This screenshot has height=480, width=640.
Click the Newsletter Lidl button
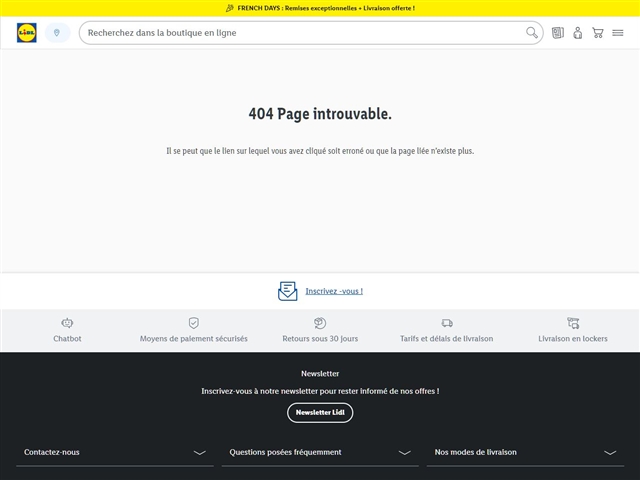point(320,413)
